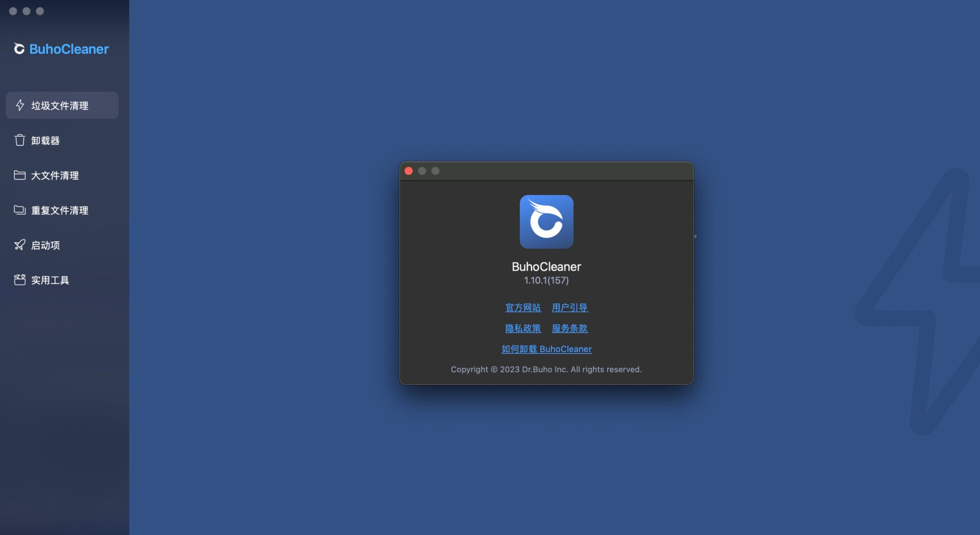Click the toolbox icon for 实用工具
The height and width of the screenshot is (535, 980).
point(19,279)
